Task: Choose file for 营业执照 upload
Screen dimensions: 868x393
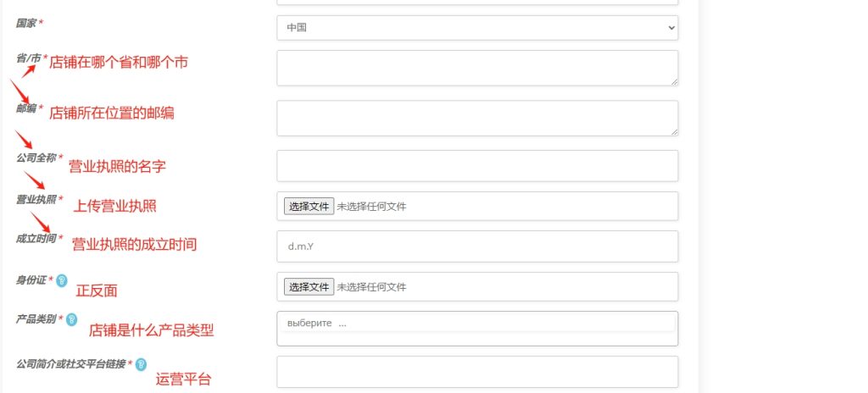Action: tap(309, 207)
